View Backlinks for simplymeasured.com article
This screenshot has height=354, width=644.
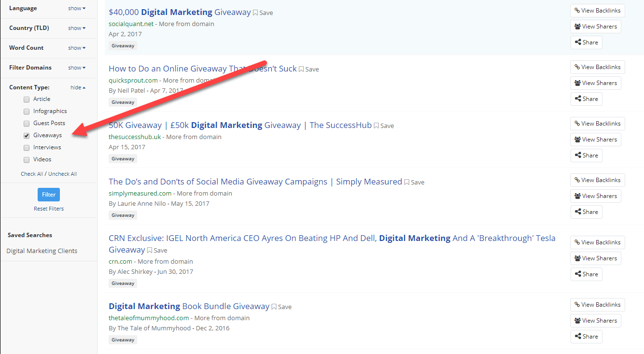[x=598, y=180]
